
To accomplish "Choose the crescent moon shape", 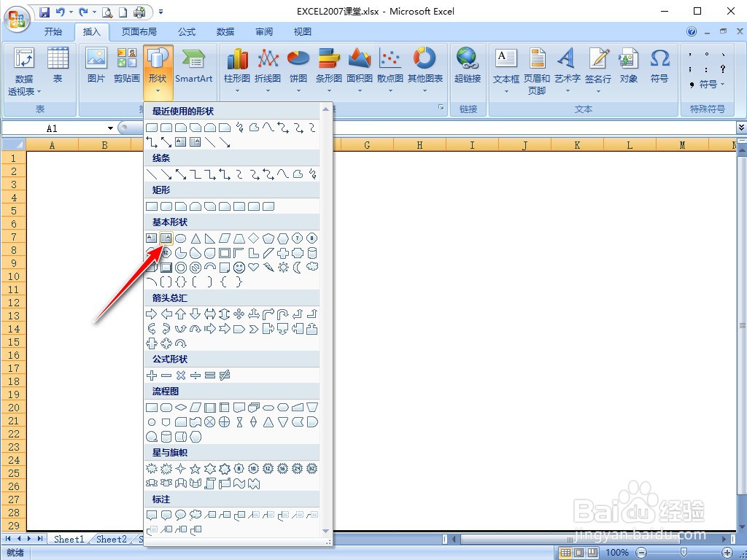I will (298, 267).
